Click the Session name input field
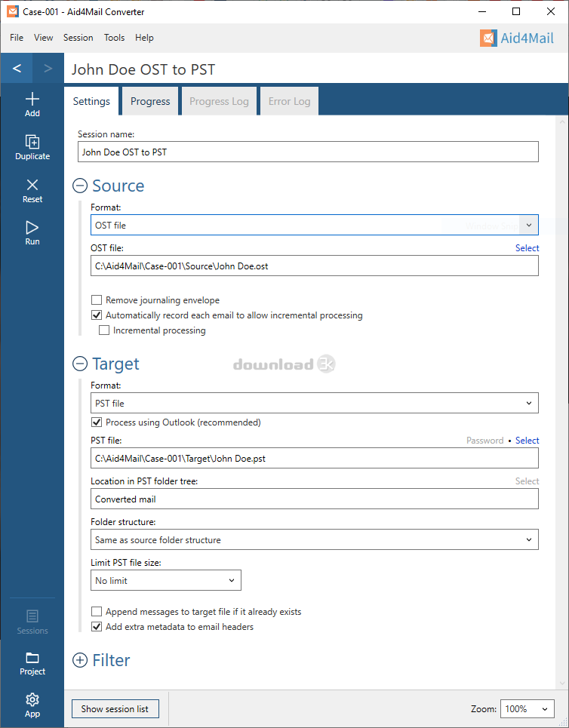Image resolution: width=569 pixels, height=728 pixels. click(x=308, y=152)
